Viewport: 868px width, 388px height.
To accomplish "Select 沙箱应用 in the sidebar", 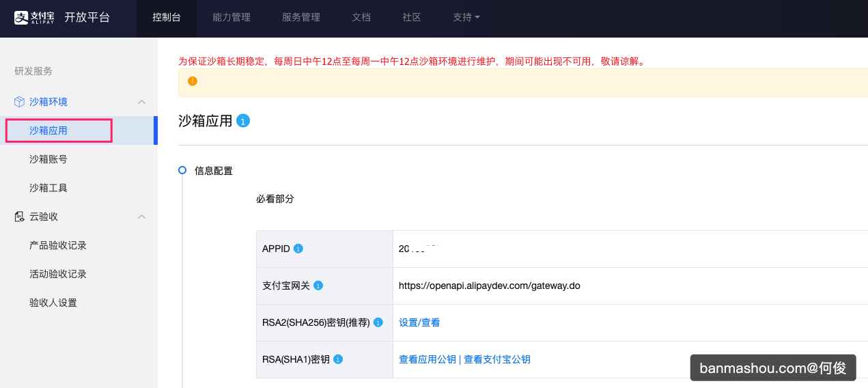I will pyautogui.click(x=79, y=130).
